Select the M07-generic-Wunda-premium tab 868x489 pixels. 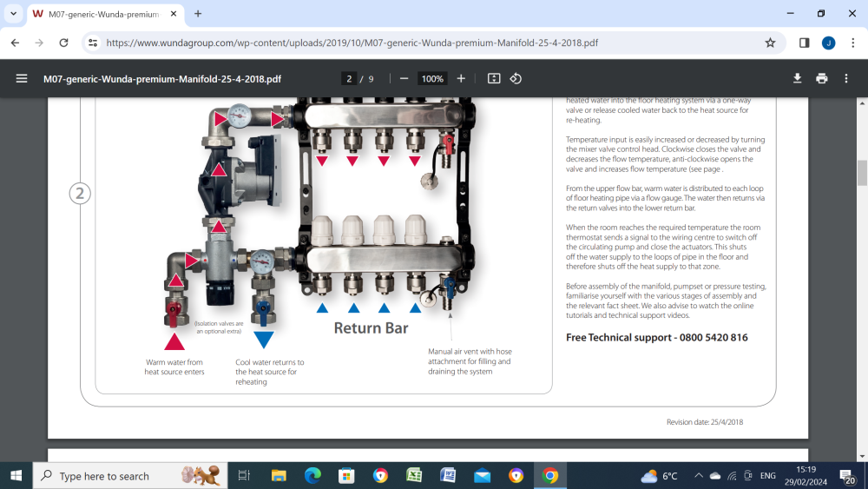(104, 14)
